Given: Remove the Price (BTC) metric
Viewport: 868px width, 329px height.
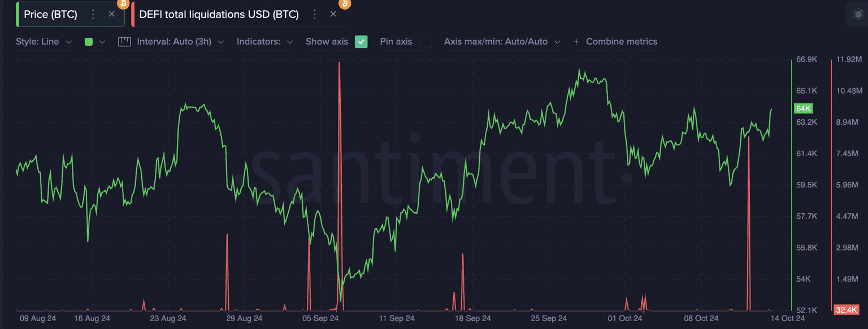Looking at the screenshot, I should [x=111, y=15].
